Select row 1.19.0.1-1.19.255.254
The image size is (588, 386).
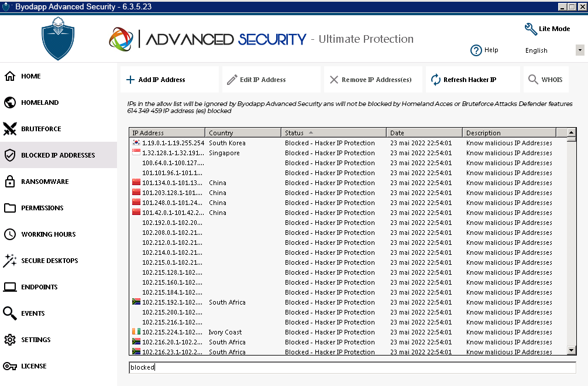pyautogui.click(x=348, y=143)
